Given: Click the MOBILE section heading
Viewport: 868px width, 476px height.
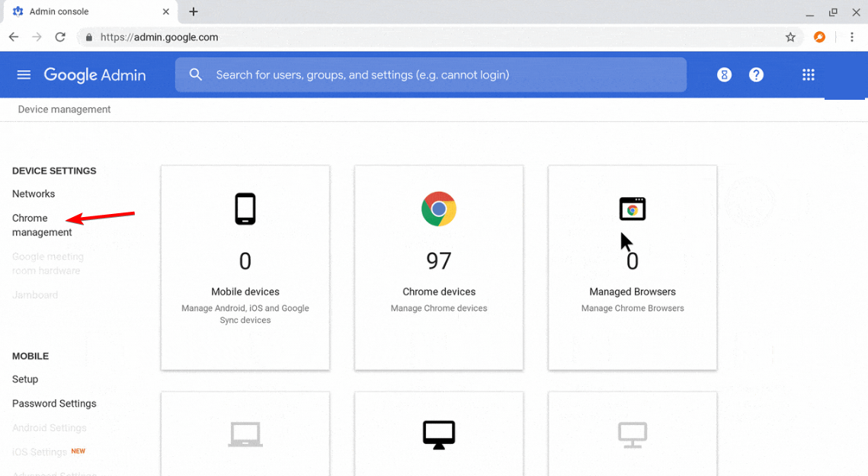Looking at the screenshot, I should [x=30, y=356].
